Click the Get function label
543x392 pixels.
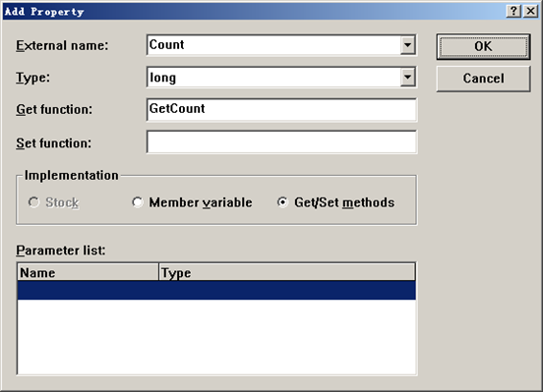click(54, 110)
